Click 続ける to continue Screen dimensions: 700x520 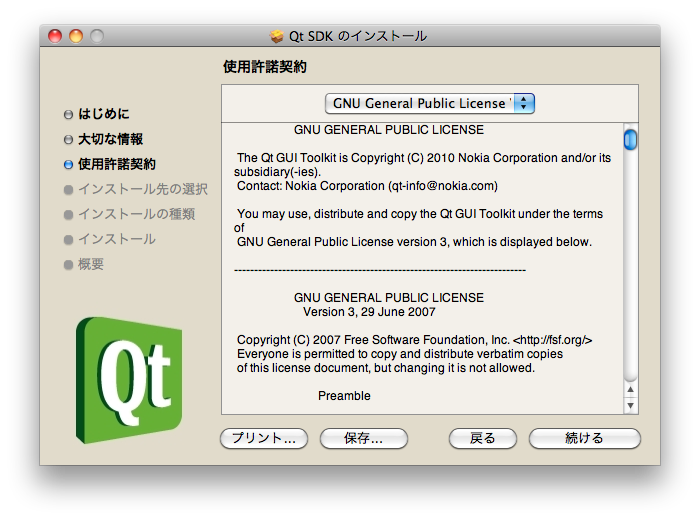584,438
